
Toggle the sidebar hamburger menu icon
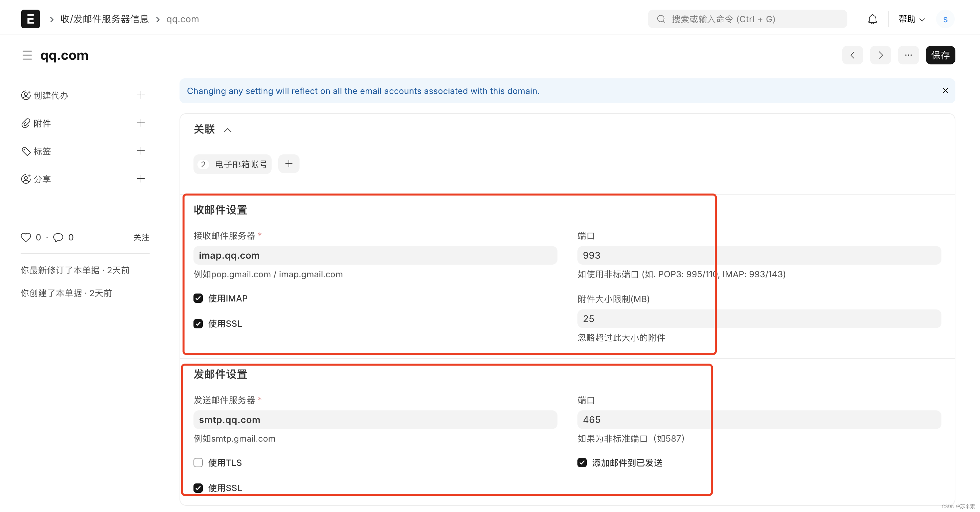coord(27,55)
